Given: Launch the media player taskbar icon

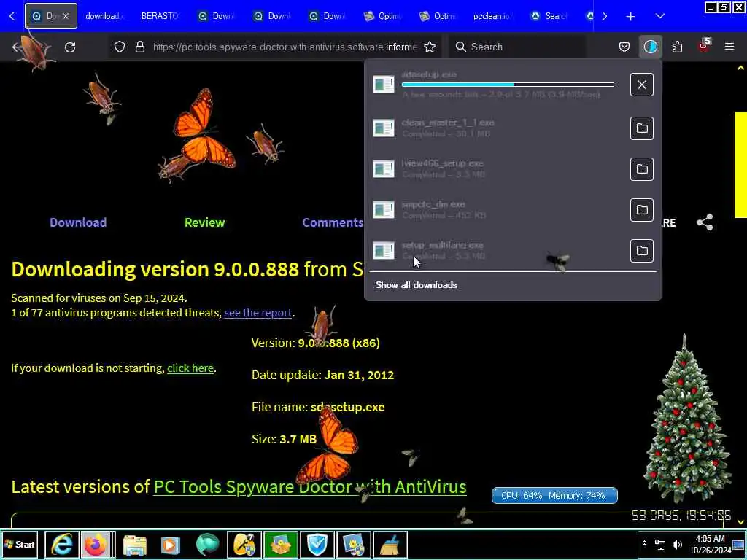Looking at the screenshot, I should click(170, 545).
